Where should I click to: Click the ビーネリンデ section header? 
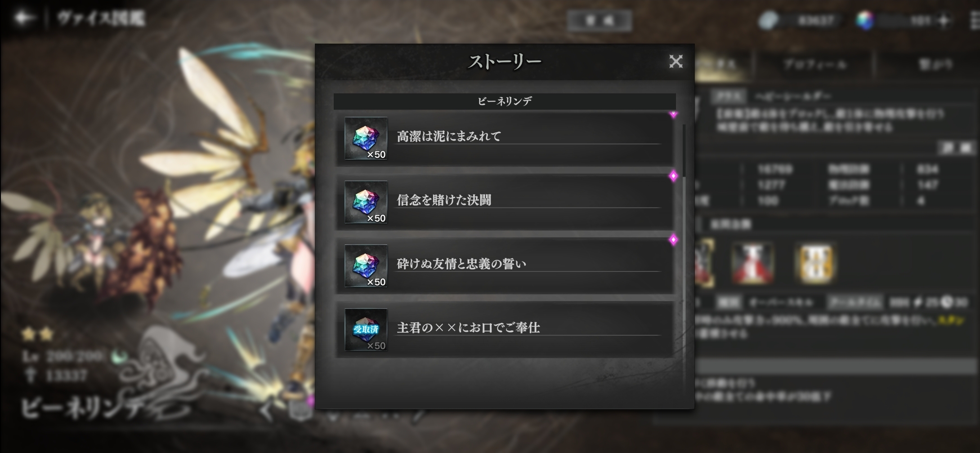point(505,101)
